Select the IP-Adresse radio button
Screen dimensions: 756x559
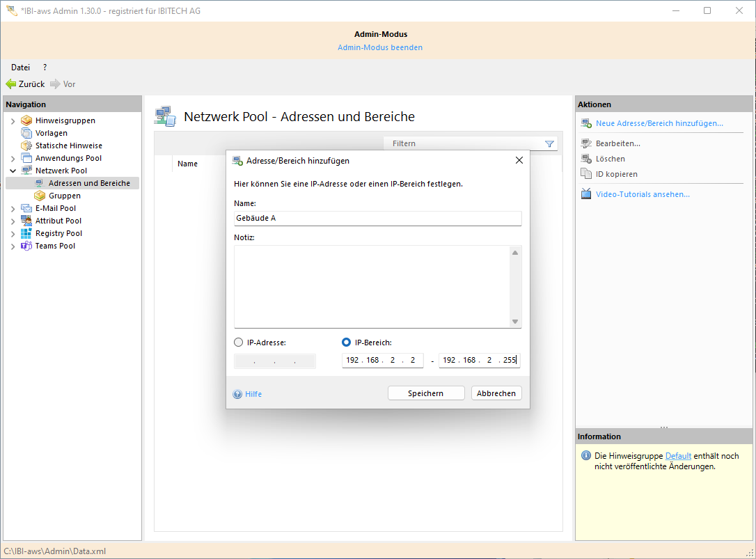(x=239, y=343)
